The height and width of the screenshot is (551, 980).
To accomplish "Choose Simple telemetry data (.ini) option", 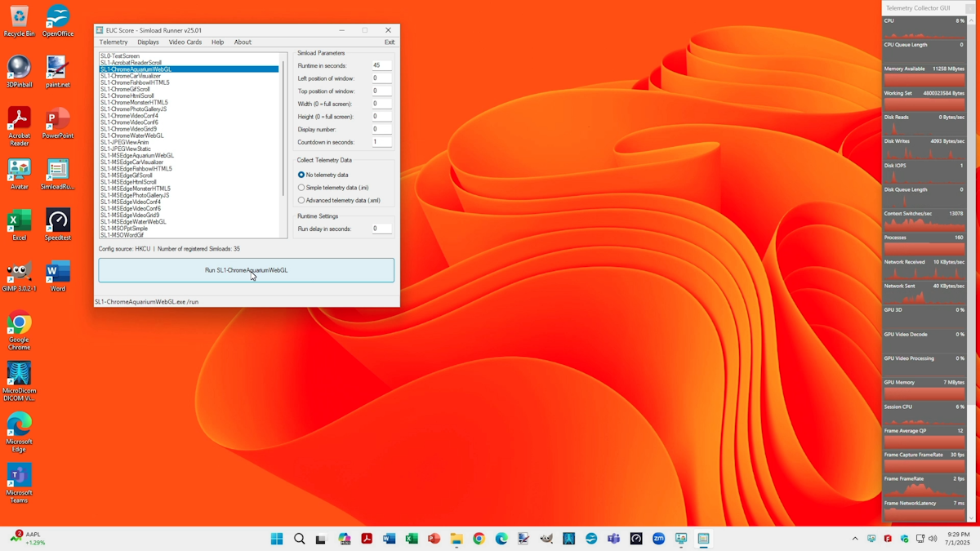I will [301, 188].
